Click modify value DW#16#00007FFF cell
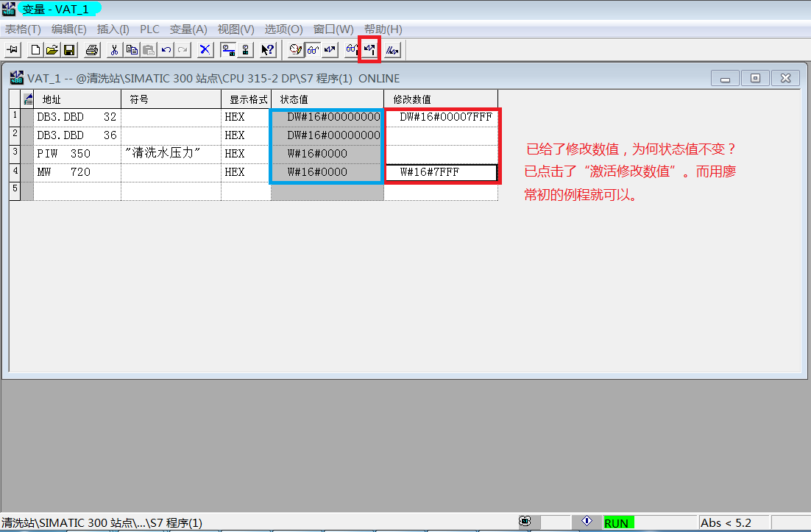The height and width of the screenshot is (532, 811). pos(442,117)
